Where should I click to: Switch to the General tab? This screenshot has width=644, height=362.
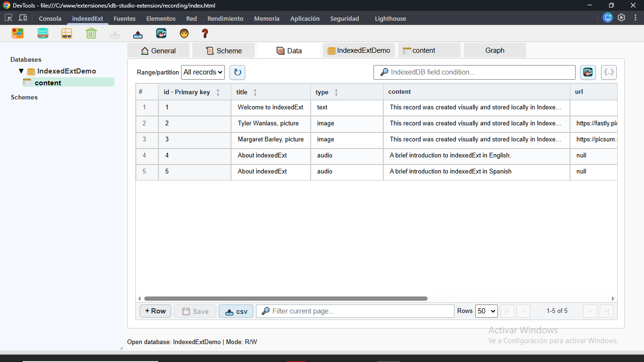tap(158, 50)
